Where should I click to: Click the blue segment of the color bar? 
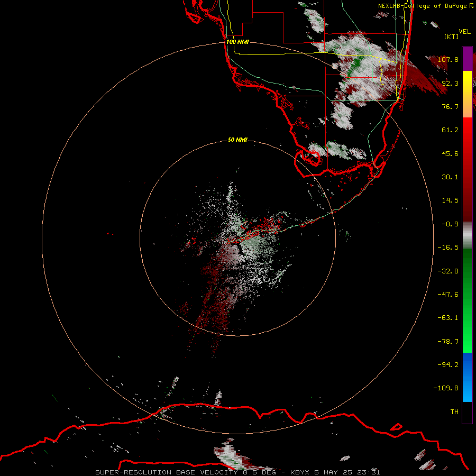tap(467, 377)
